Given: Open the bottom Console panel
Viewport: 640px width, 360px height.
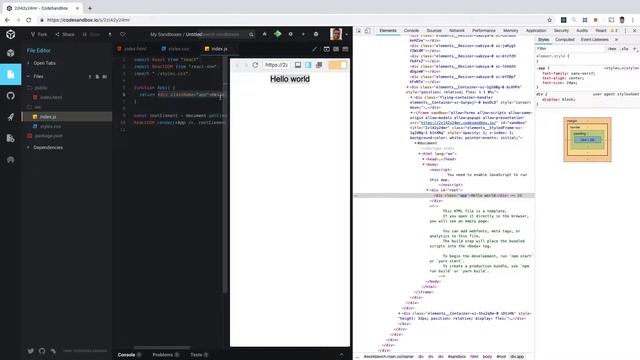Looking at the screenshot, I should click(129, 355).
